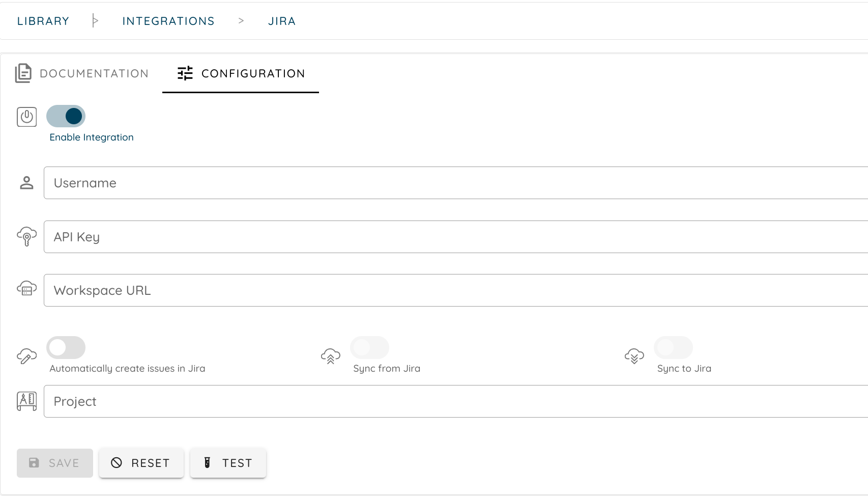Open the Documentation tab
Viewport: 868px width, 496px height.
[94, 73]
